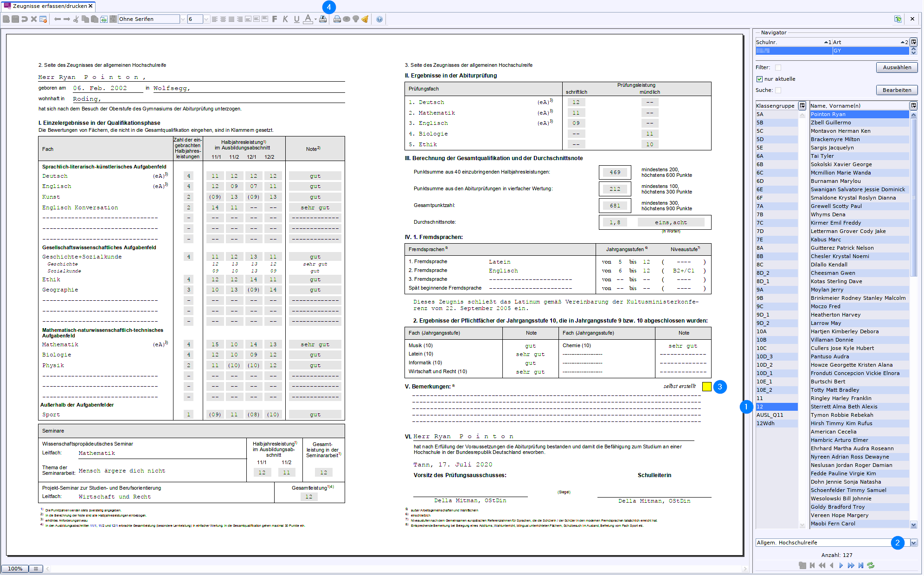Align text left using toolbar icon
This screenshot has height=576, width=924.
215,19
